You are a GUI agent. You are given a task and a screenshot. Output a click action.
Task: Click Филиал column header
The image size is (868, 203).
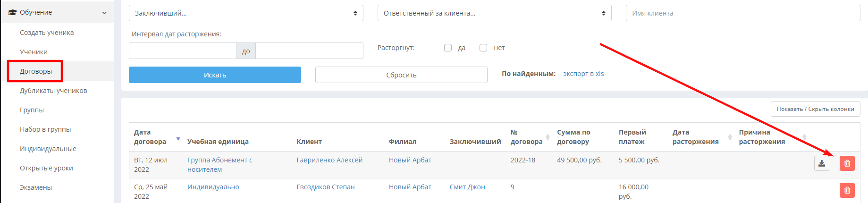click(x=403, y=142)
